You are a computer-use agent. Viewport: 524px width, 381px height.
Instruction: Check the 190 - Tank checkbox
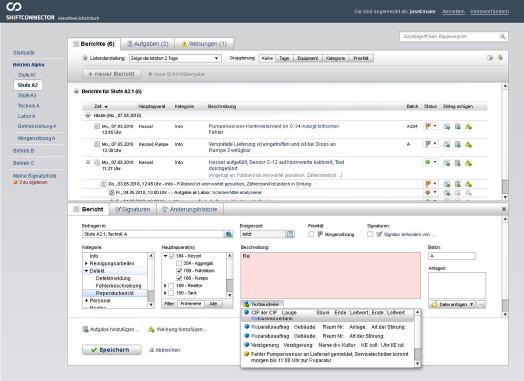[x=171, y=293]
